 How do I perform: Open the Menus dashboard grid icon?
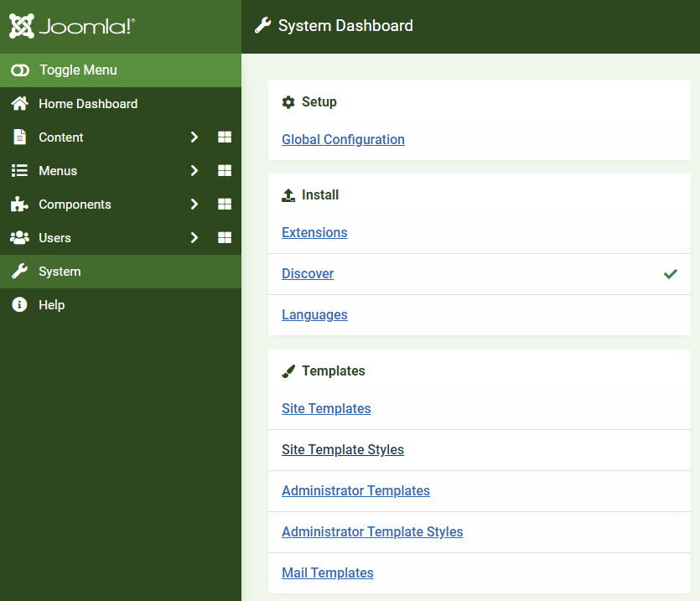coord(225,170)
